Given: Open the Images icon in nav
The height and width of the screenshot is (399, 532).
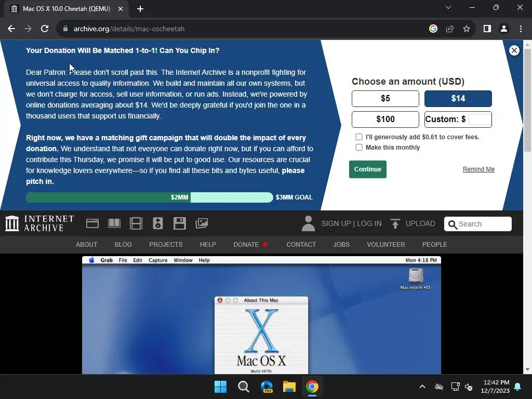Looking at the screenshot, I should pos(202,223).
